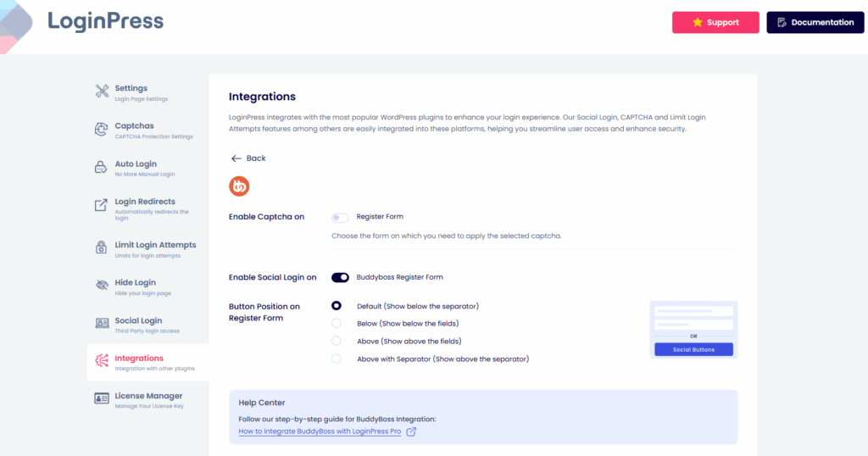The height and width of the screenshot is (456, 868).
Task: Click the external link icon in Help Center
Action: click(x=411, y=431)
